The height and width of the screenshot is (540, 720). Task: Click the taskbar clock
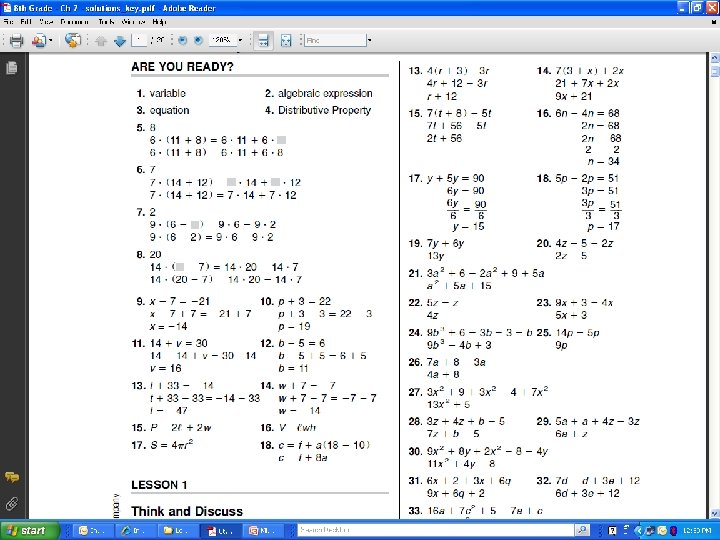coord(697,531)
